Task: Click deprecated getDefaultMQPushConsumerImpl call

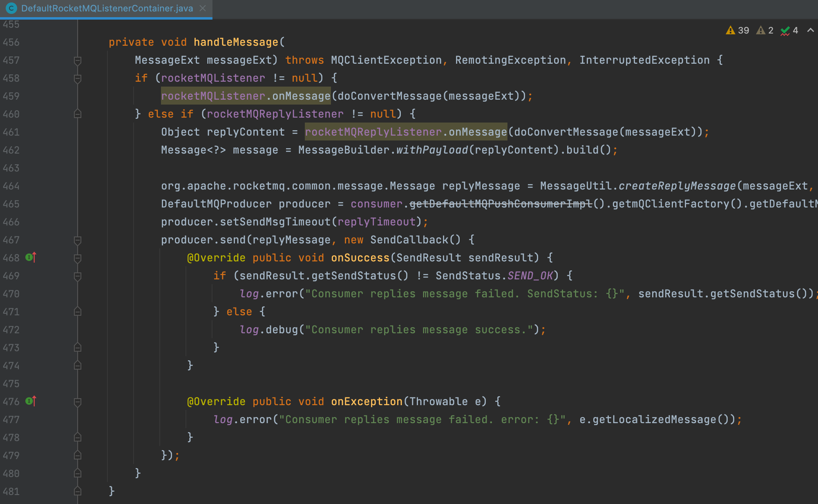Action: point(501,204)
